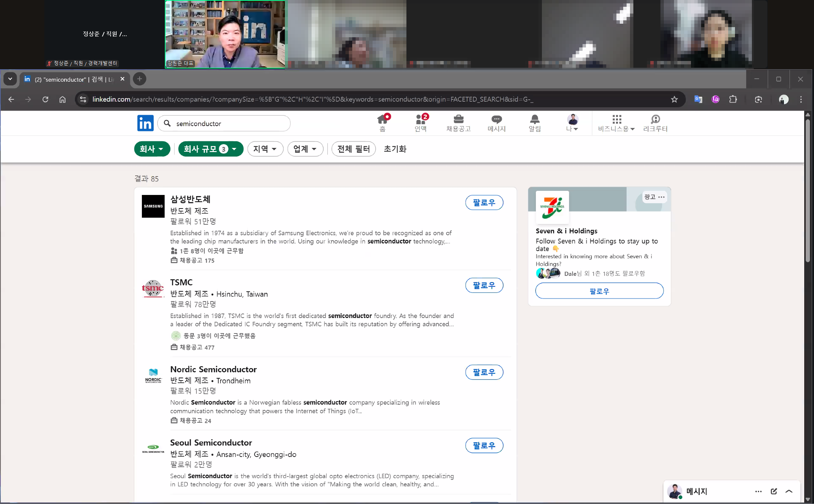Open the industry (업계) filter dropdown
This screenshot has height=504, width=814.
click(305, 149)
